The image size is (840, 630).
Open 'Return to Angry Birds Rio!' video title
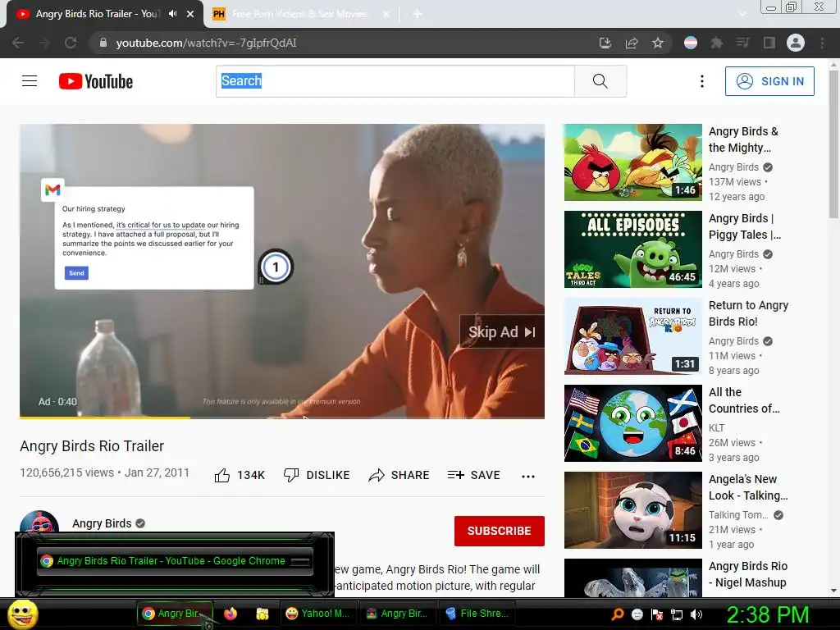pos(748,313)
